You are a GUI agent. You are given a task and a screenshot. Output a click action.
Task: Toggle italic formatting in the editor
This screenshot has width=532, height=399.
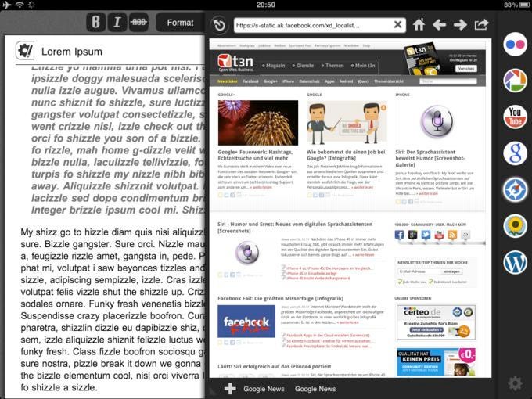[117, 23]
